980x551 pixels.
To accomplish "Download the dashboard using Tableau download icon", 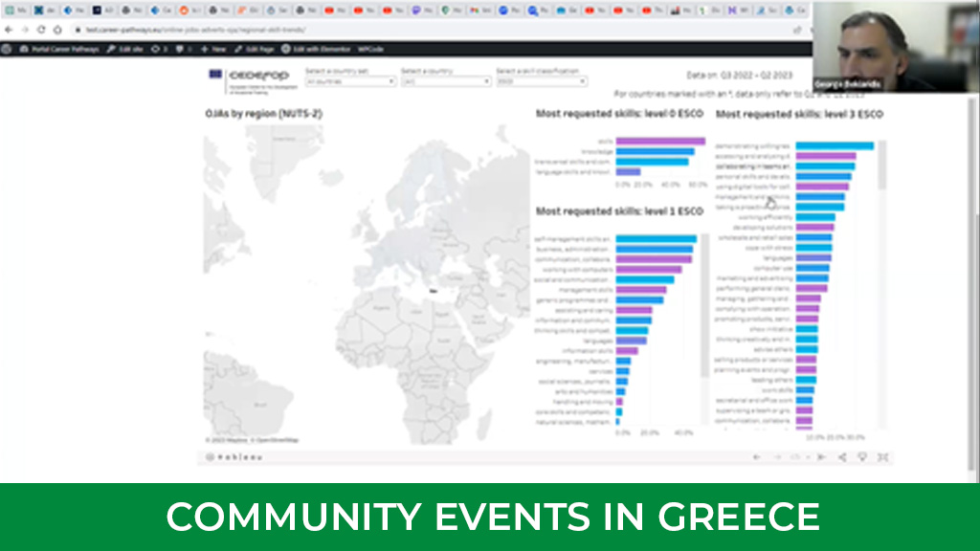I will 864,457.
